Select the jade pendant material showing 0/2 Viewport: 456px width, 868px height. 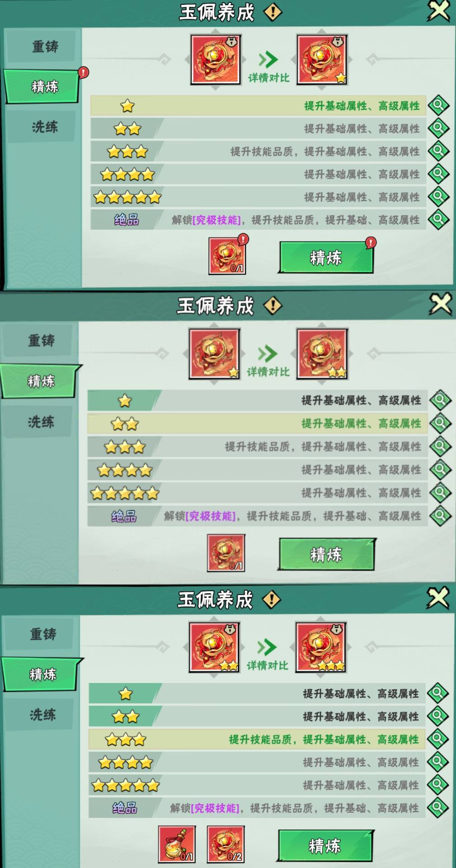(x=226, y=844)
